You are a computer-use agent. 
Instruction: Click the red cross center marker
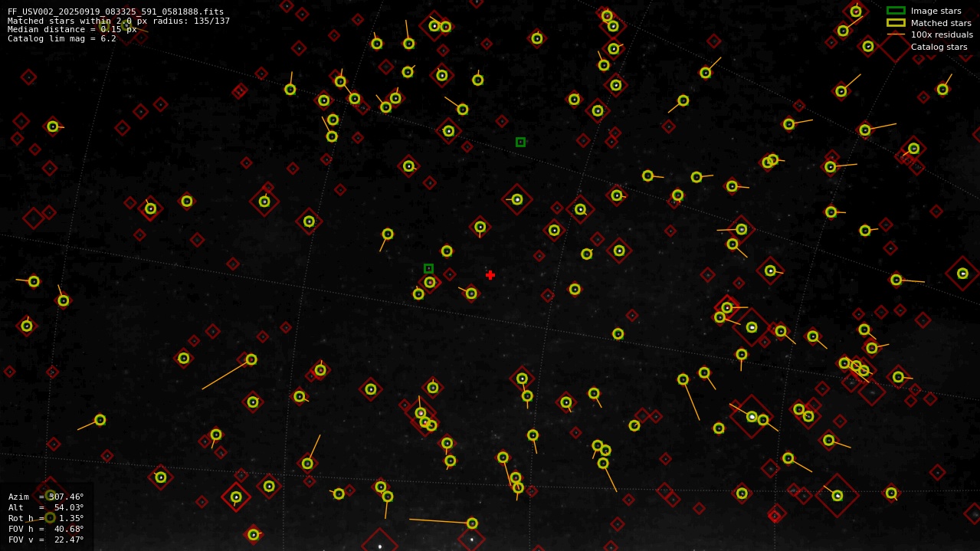coord(490,275)
